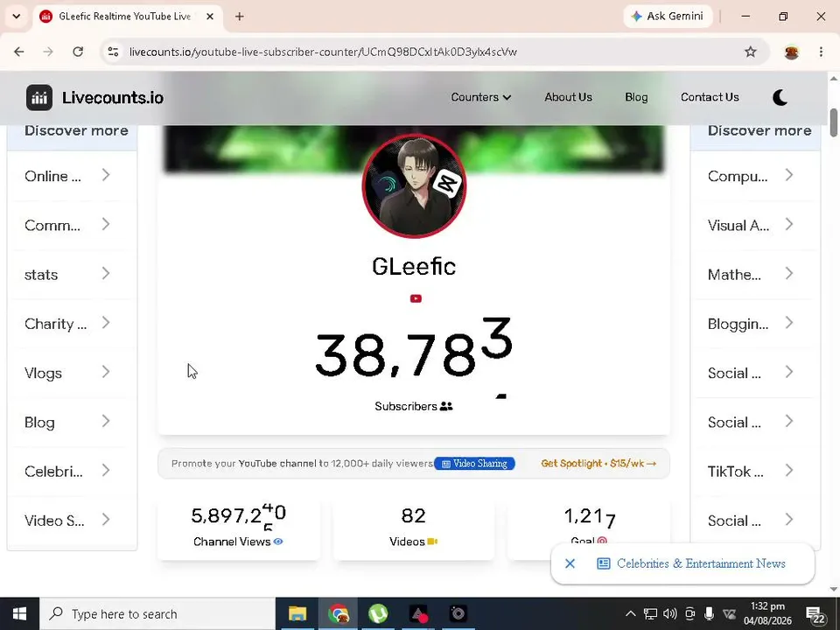Open volume control in system tray

[669, 614]
